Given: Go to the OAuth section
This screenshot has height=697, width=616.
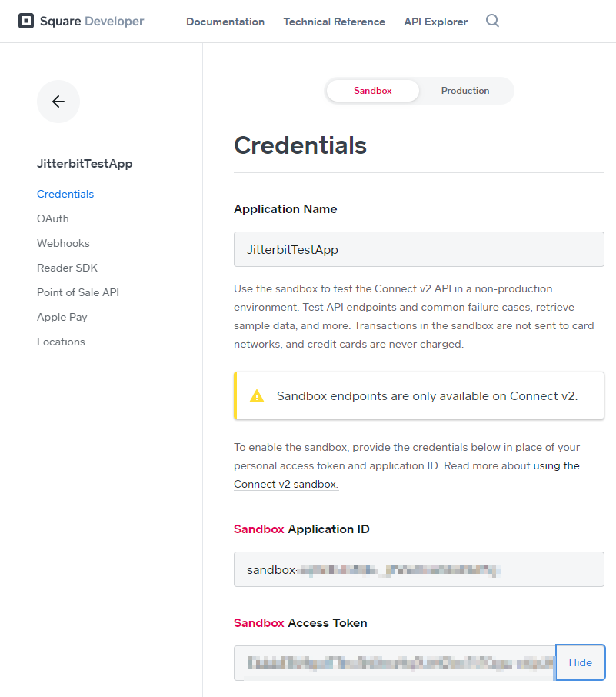Looking at the screenshot, I should [x=53, y=218].
